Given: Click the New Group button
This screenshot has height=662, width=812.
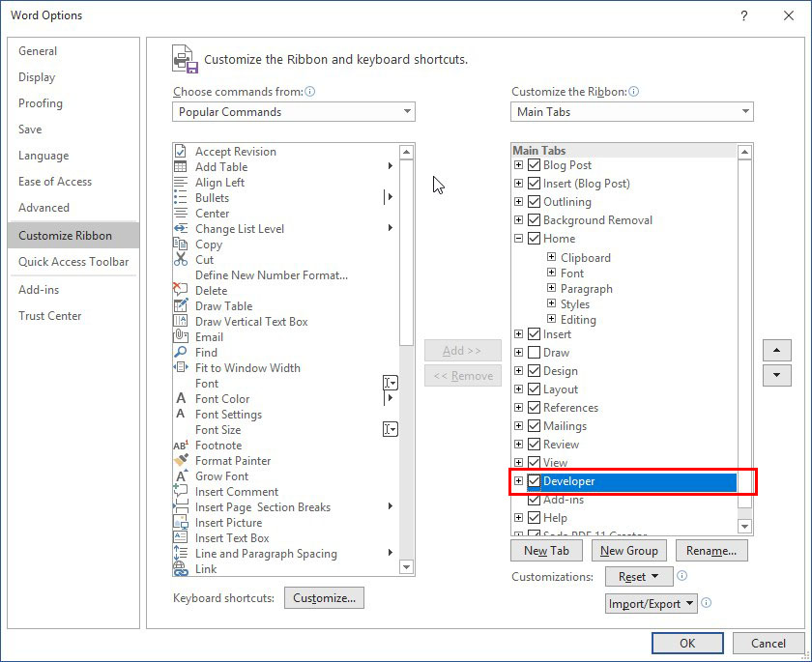Looking at the screenshot, I should 628,551.
